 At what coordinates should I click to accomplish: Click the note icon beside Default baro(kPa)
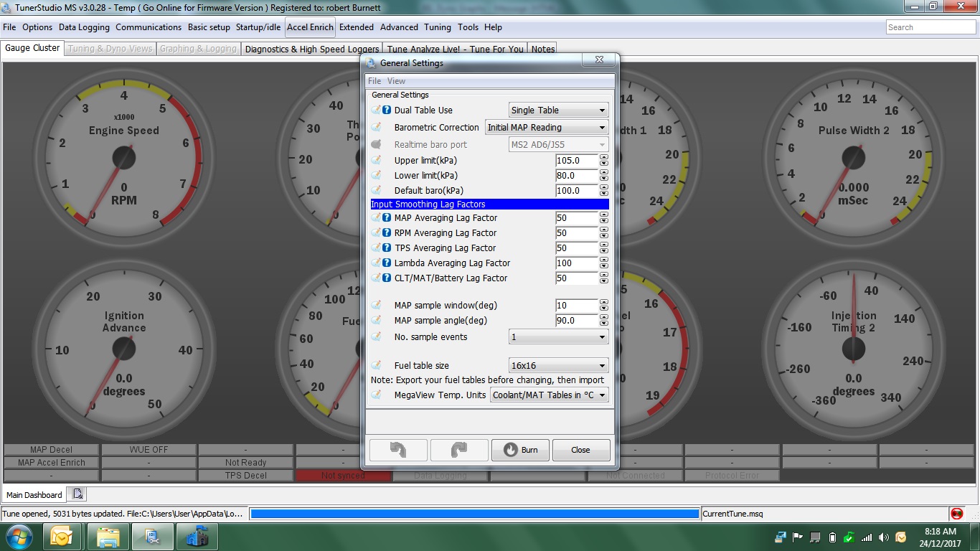pos(376,190)
